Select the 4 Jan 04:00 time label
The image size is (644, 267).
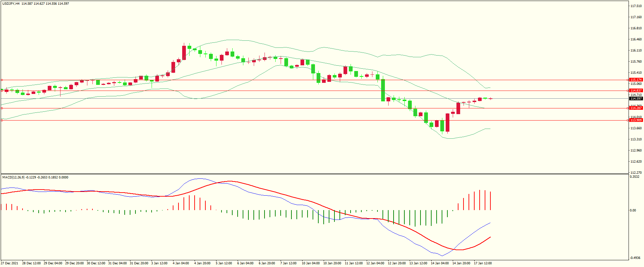181,263
